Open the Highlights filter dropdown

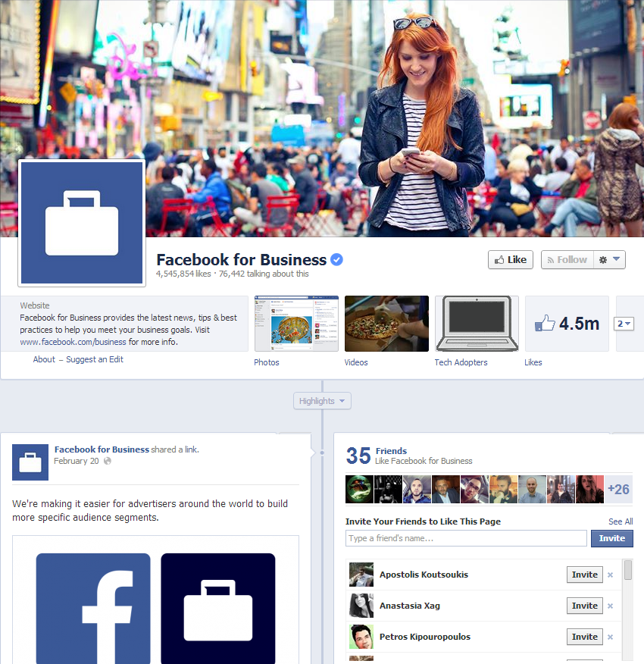tap(322, 401)
